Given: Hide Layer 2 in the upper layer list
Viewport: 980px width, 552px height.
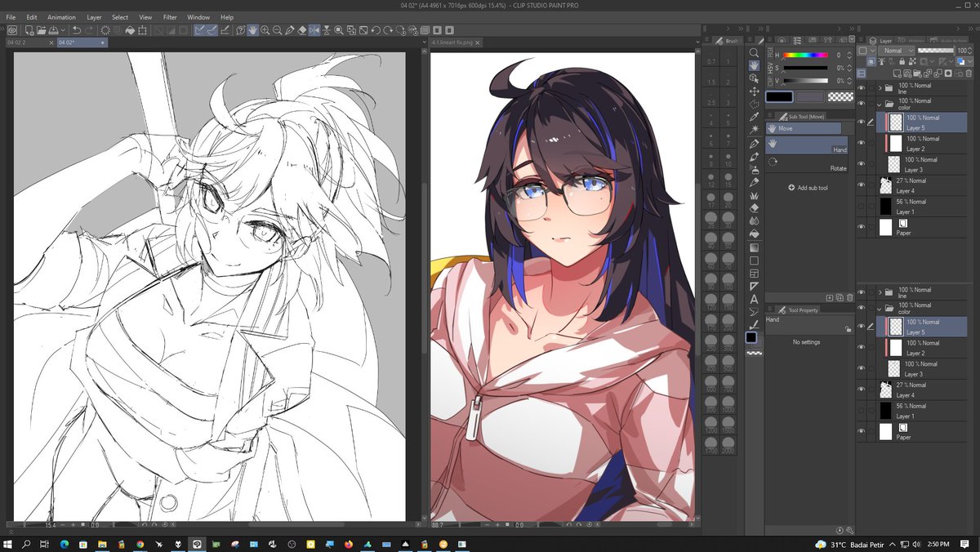Looking at the screenshot, I should [x=861, y=143].
